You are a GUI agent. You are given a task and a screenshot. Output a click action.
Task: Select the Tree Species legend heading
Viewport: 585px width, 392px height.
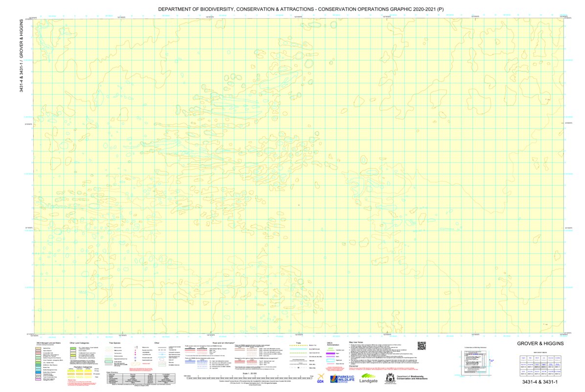[114, 343]
